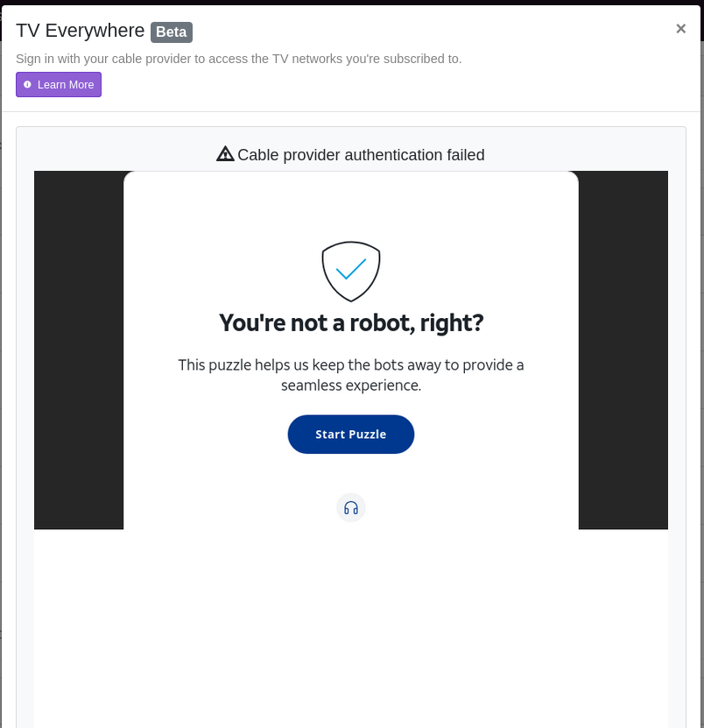704x728 pixels.
Task: Click the dark area left of captcha card
Action: tap(79, 350)
